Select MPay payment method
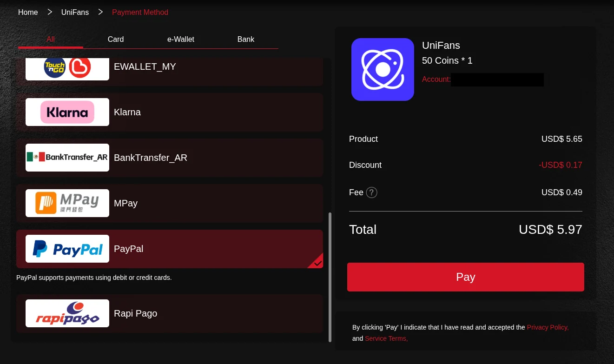This screenshot has height=364, width=614. point(170,203)
